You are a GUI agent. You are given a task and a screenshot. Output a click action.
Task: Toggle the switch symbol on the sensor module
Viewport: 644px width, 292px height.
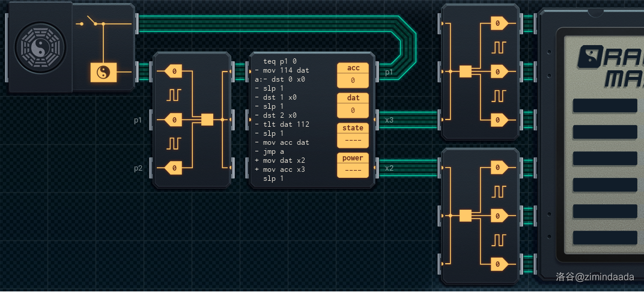[92, 23]
